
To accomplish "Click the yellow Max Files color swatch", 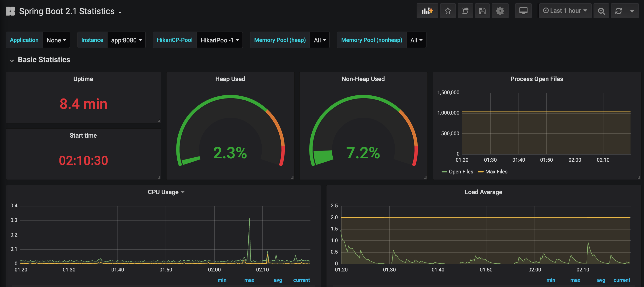I will point(480,172).
